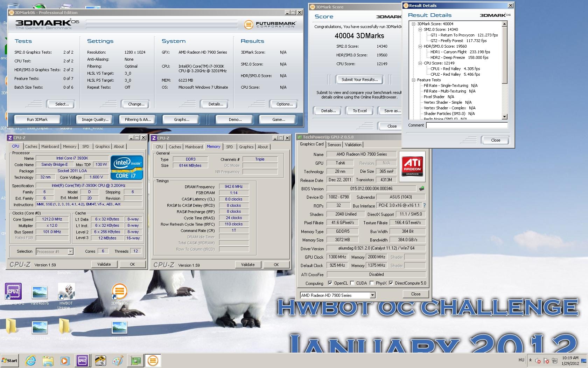Click the ATI Radeon logo in GPU-Z
588x368 pixels.
pos(412,166)
